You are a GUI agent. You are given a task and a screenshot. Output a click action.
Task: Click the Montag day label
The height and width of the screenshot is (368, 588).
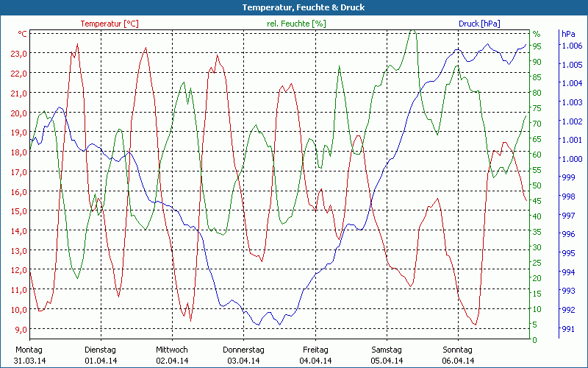[x=29, y=349]
